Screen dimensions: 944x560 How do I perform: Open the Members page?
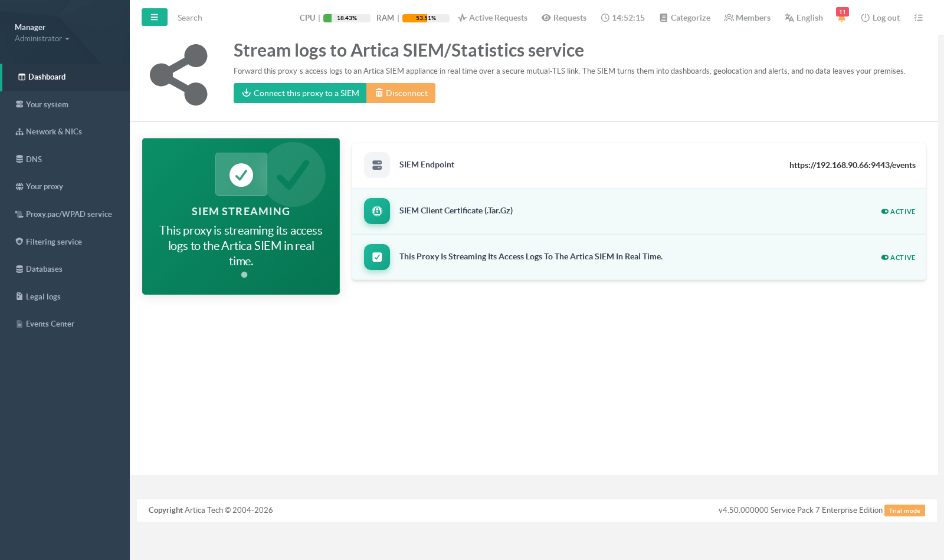point(747,18)
